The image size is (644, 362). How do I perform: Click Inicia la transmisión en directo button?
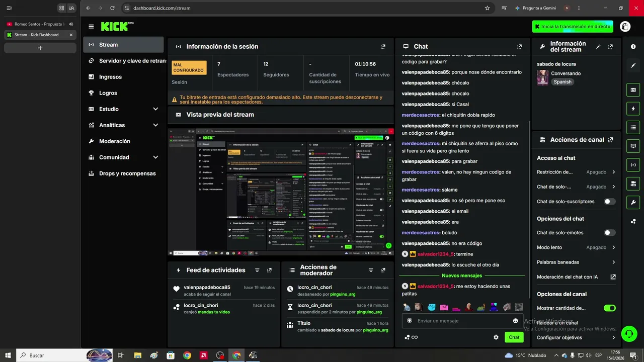[x=573, y=27]
